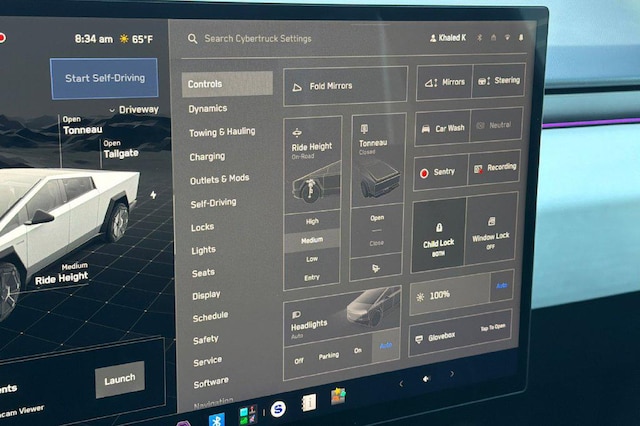This screenshot has height=426, width=640.
Task: Set headlights to Auto
Action: (386, 346)
